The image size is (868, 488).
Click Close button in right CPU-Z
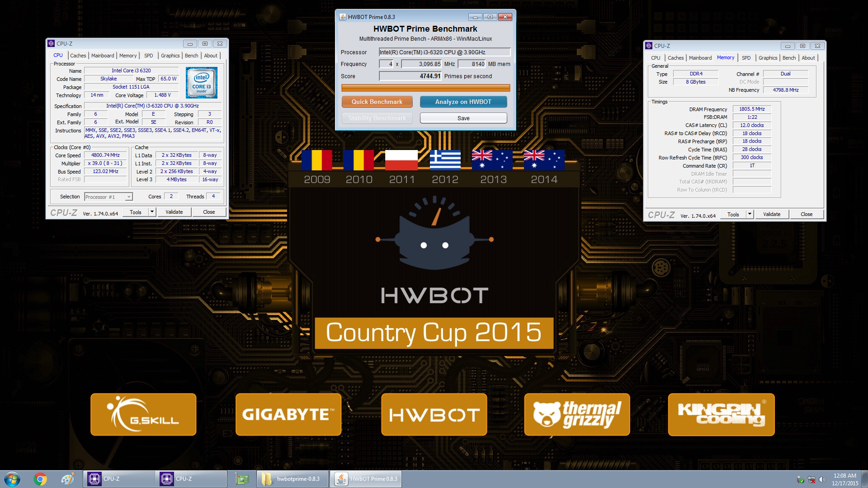[807, 214]
